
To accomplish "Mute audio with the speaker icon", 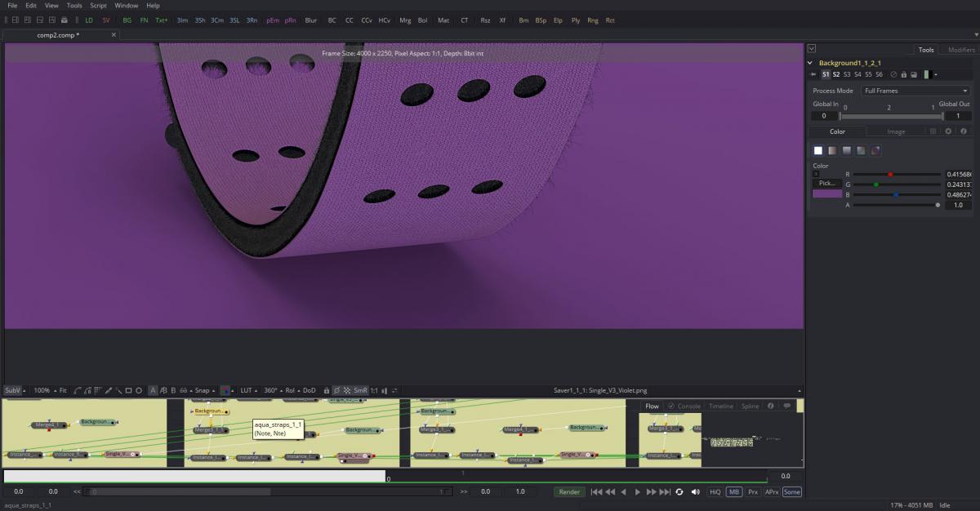I will (x=695, y=492).
